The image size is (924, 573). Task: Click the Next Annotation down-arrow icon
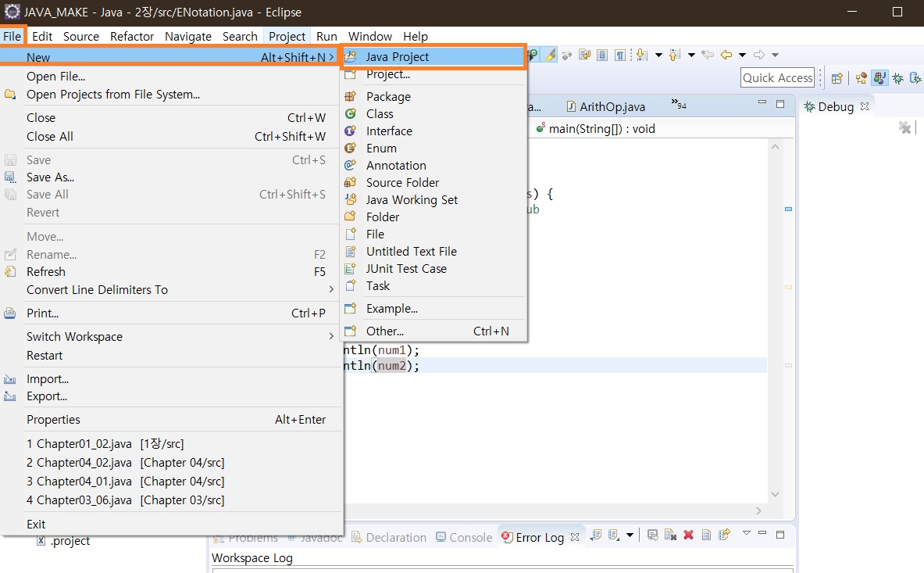[x=642, y=55]
